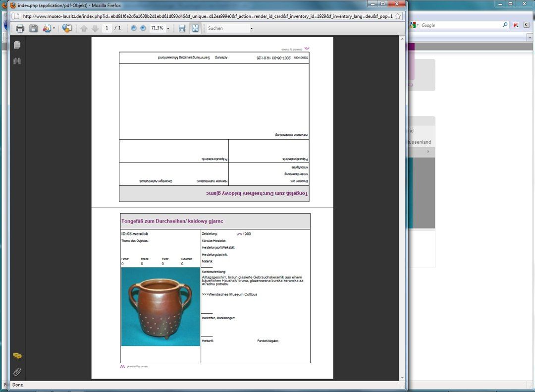Open the binoculars search panel
The width and height of the screenshot is (535, 392).
(x=17, y=61)
